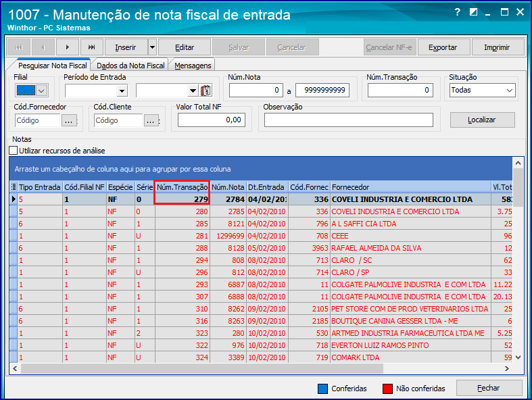This screenshot has width=532, height=400.
Task: Select row indicator of transaction 279
Action: point(14,199)
